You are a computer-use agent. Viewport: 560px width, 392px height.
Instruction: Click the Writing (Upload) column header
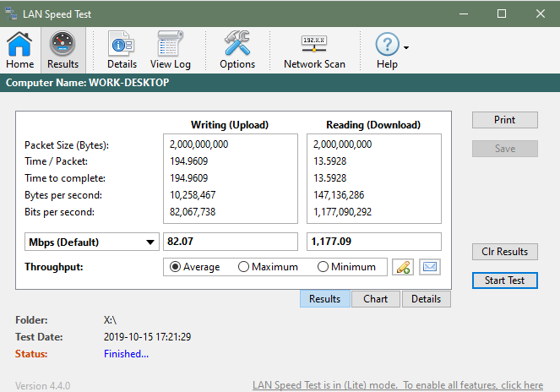(x=230, y=125)
